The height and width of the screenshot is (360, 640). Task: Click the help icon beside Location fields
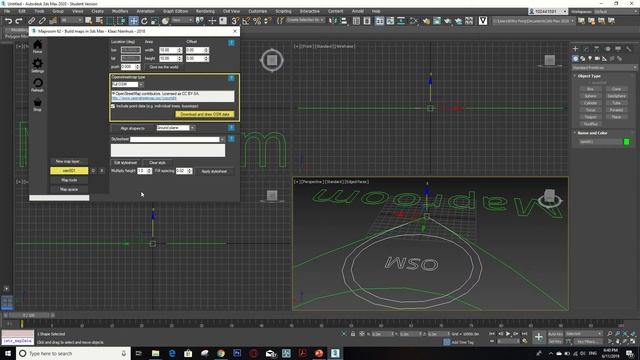tap(231, 42)
